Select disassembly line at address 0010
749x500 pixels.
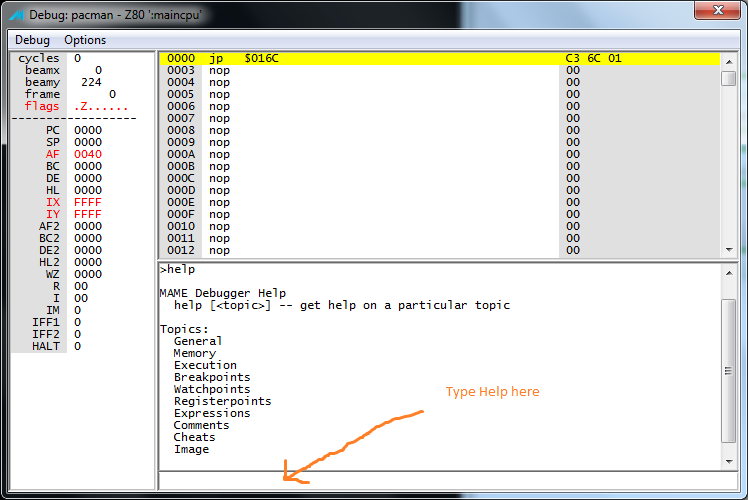click(439, 226)
